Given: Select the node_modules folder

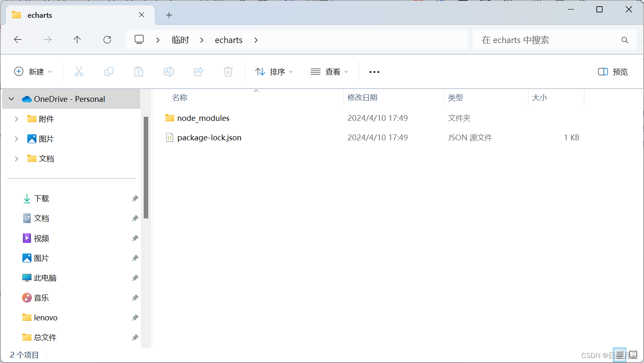Looking at the screenshot, I should point(203,118).
